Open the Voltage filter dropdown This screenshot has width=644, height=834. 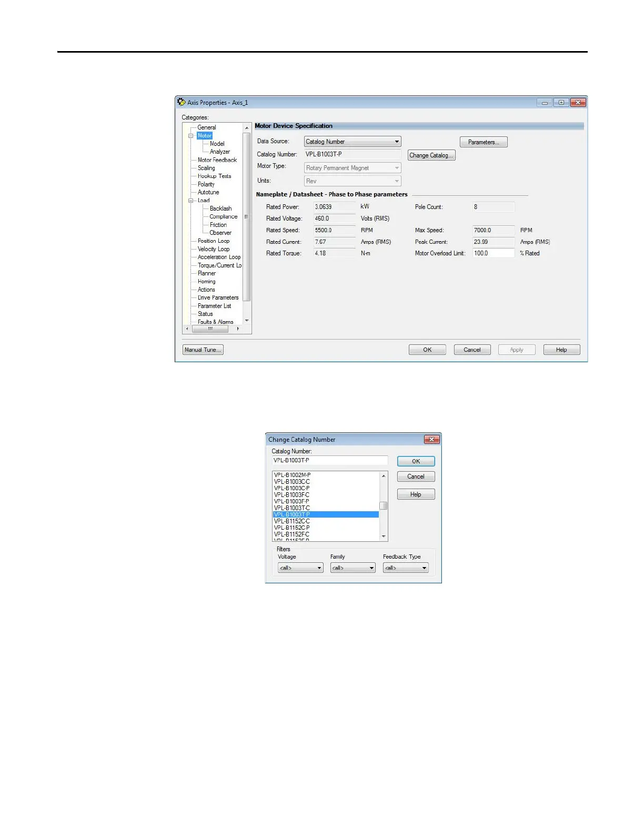click(300, 568)
